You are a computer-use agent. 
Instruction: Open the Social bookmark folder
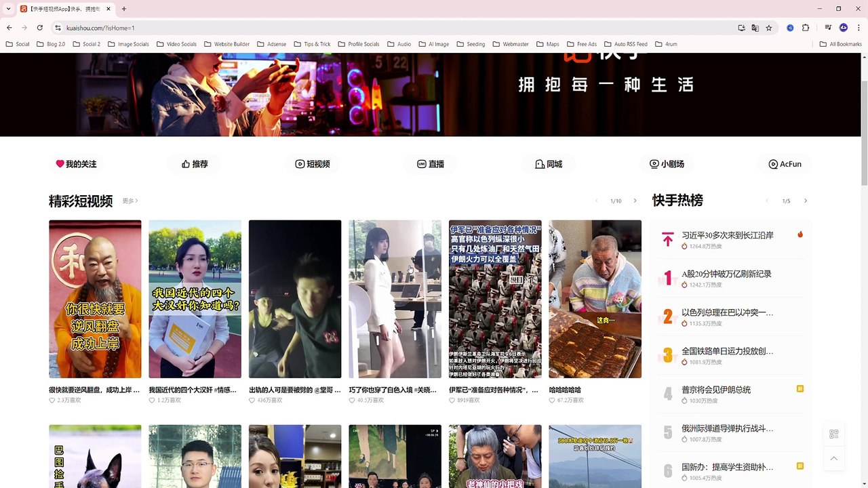[18, 44]
